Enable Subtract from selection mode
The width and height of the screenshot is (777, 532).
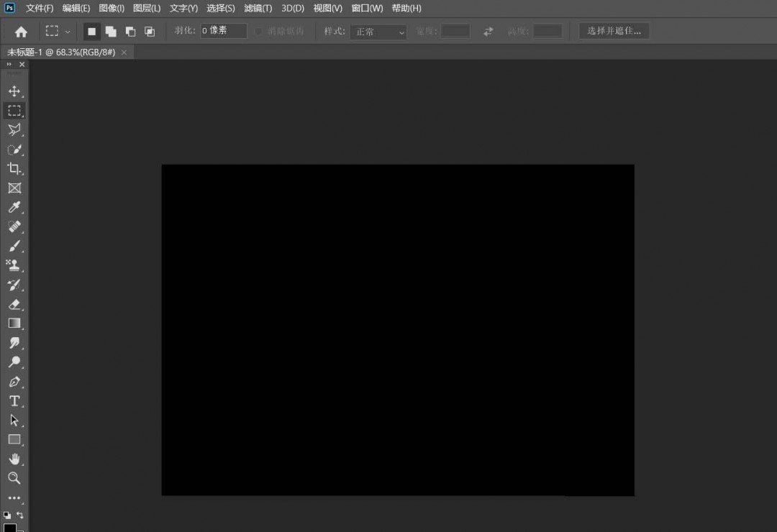point(130,31)
